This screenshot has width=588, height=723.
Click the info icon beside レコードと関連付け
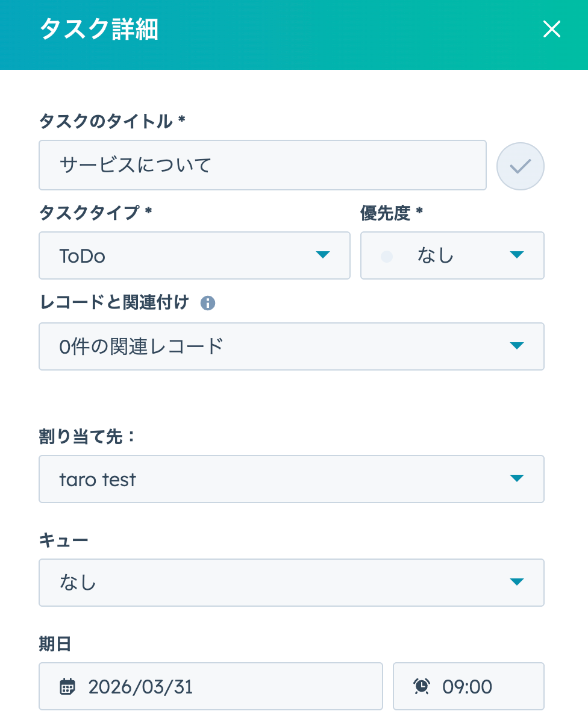tap(208, 303)
